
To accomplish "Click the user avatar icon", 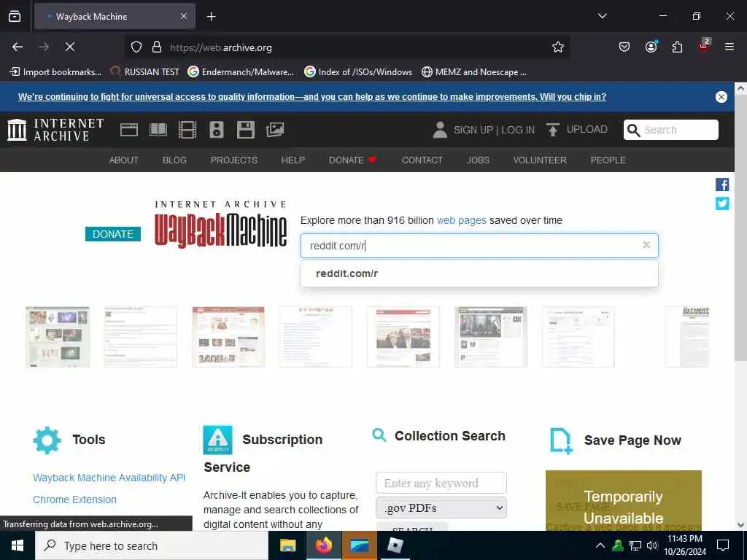I will click(440, 130).
